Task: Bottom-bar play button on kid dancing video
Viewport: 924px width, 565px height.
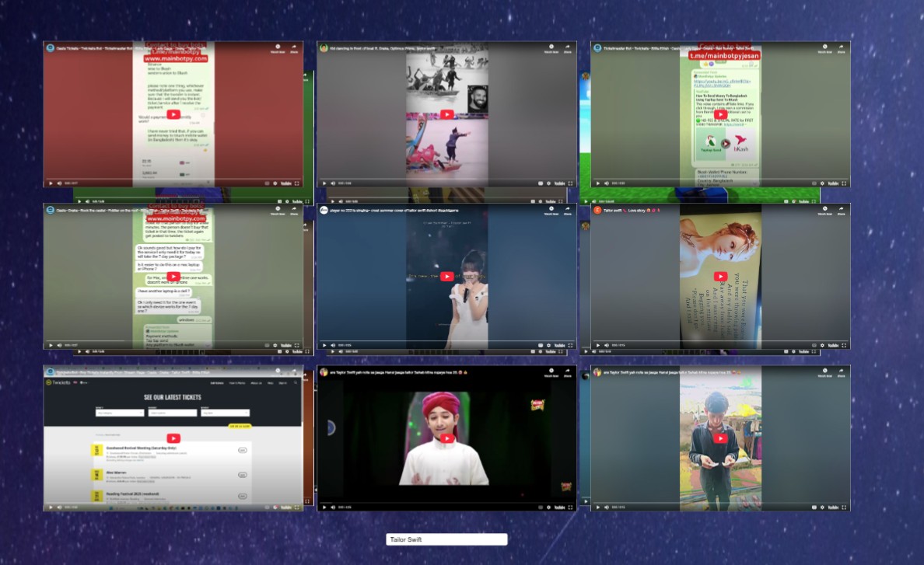Action: pos(324,183)
